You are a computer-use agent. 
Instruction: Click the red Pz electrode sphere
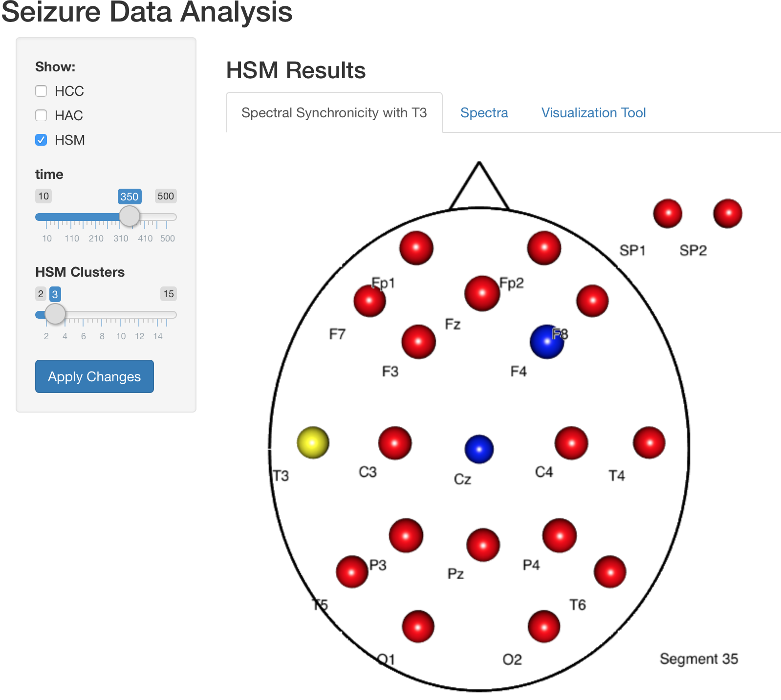click(x=483, y=545)
